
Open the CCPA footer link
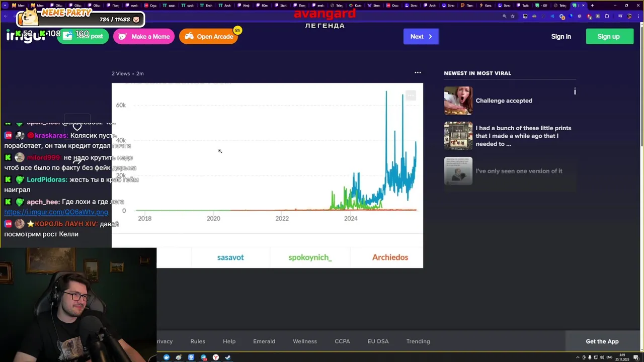342,341
